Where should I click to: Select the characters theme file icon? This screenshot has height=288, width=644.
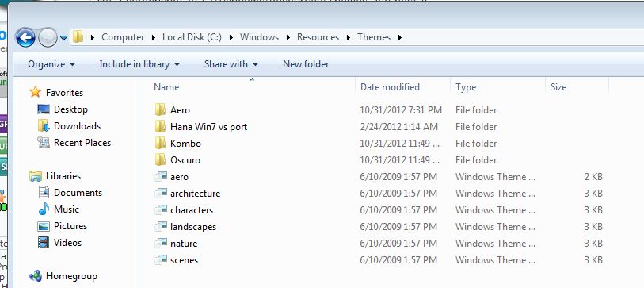tap(161, 210)
